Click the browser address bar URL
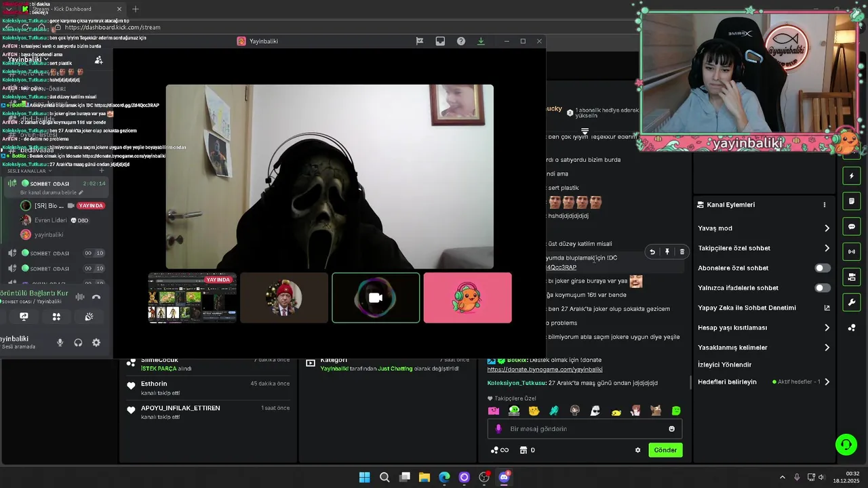This screenshot has height=488, width=868. (x=113, y=27)
